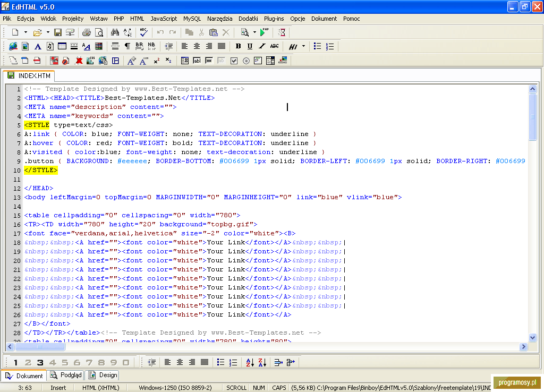544x392 pixels.
Task: Print the document using the printer icon
Action: tap(87, 32)
